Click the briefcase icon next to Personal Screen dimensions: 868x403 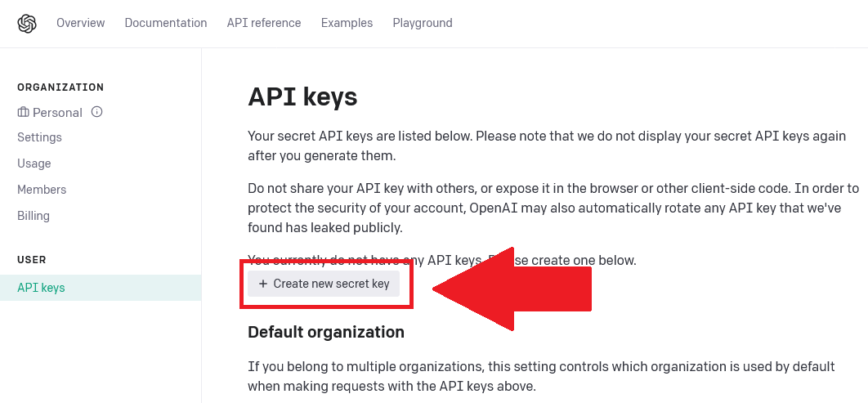click(x=23, y=112)
